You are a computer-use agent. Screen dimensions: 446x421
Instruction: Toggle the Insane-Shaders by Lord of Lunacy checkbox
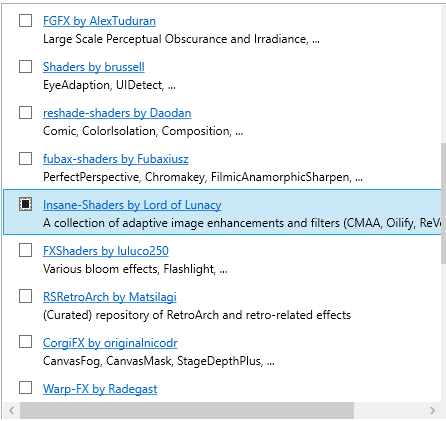25,204
